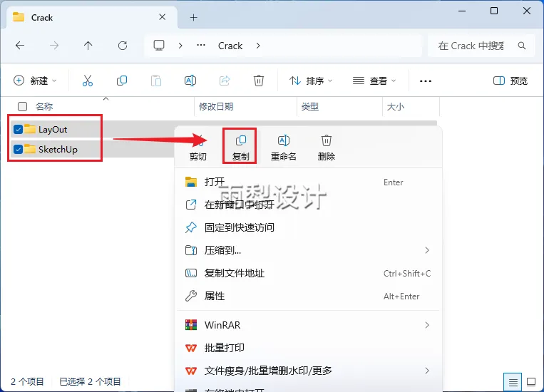Open the 排序 sort dropdown

(x=311, y=81)
